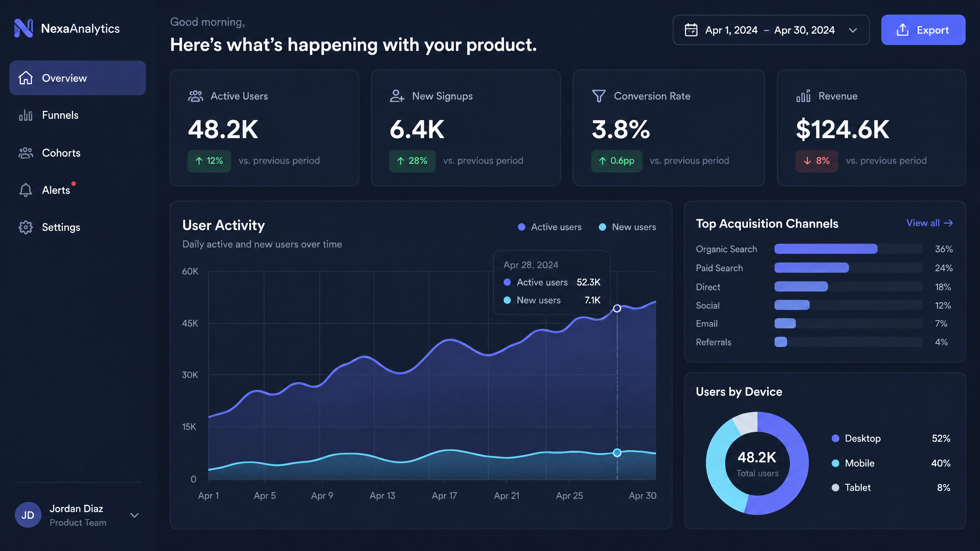The image size is (980, 551).
Task: Click the arrow icon beside View all
Action: click(948, 223)
